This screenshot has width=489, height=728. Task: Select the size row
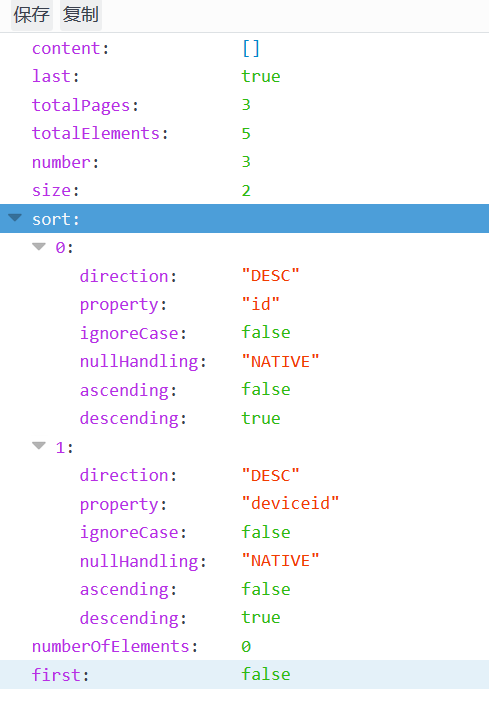(x=244, y=190)
